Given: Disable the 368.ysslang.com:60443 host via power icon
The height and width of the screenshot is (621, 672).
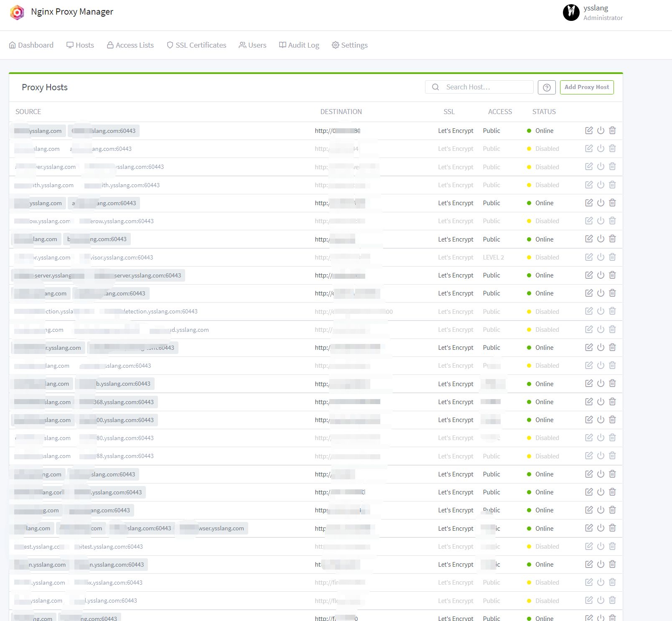Looking at the screenshot, I should point(601,402).
